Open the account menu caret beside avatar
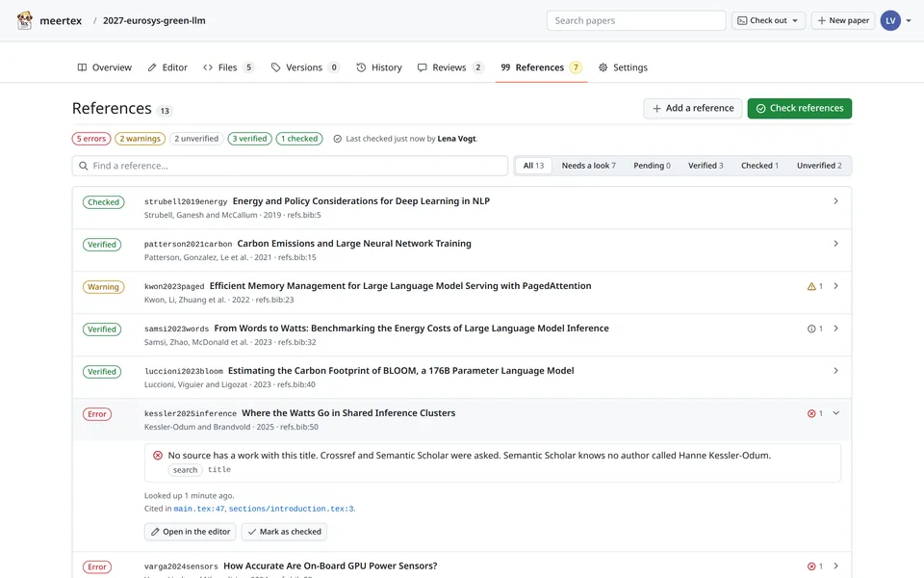This screenshot has height=578, width=924. click(x=908, y=20)
